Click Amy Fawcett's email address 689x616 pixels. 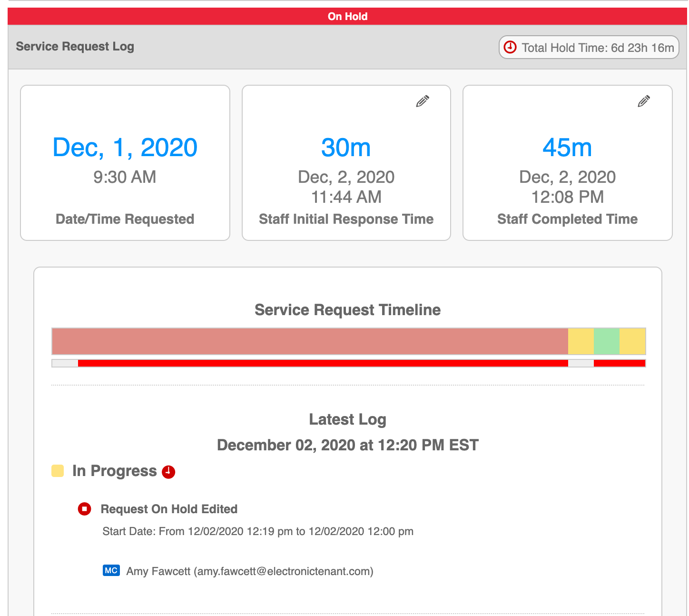pyautogui.click(x=284, y=571)
